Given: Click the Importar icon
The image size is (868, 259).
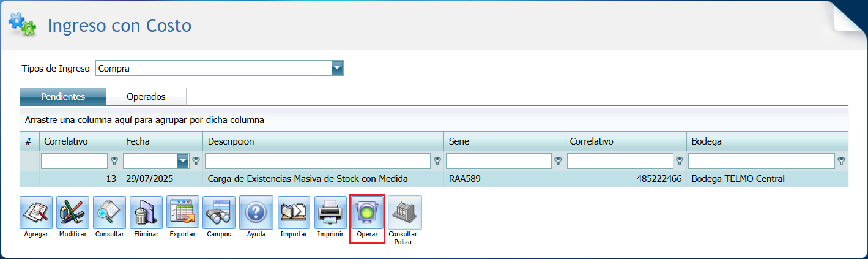Looking at the screenshot, I should [x=294, y=212].
